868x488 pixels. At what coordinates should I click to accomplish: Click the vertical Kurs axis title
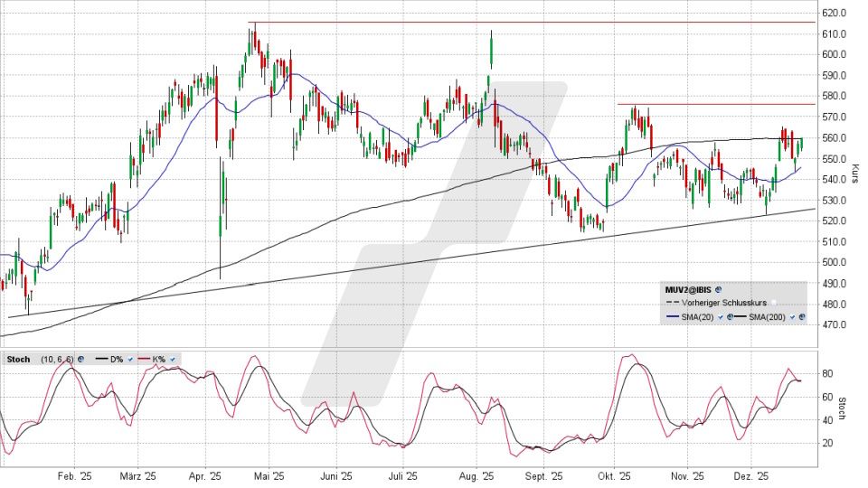(855, 169)
